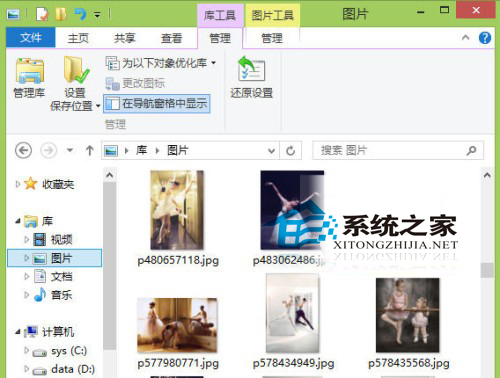
Task: Select the data (D:) drive
Action: coord(73,369)
